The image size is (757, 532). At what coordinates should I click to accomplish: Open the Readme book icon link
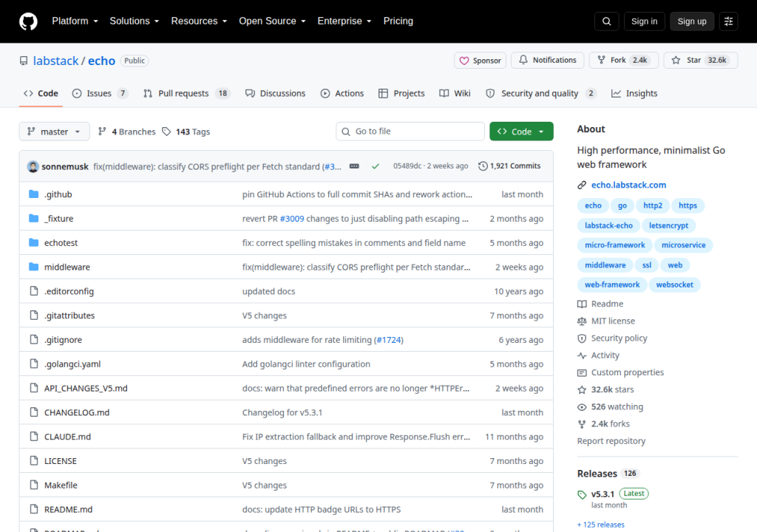tap(582, 304)
